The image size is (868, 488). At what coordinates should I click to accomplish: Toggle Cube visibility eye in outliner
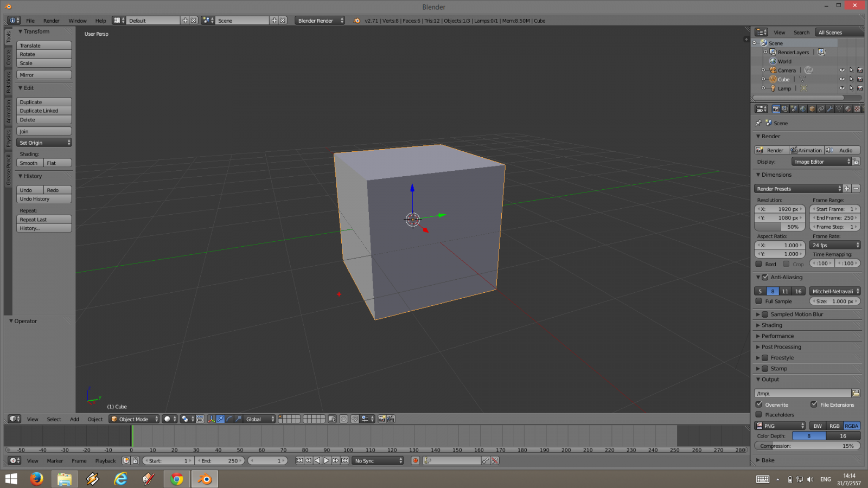[843, 79]
